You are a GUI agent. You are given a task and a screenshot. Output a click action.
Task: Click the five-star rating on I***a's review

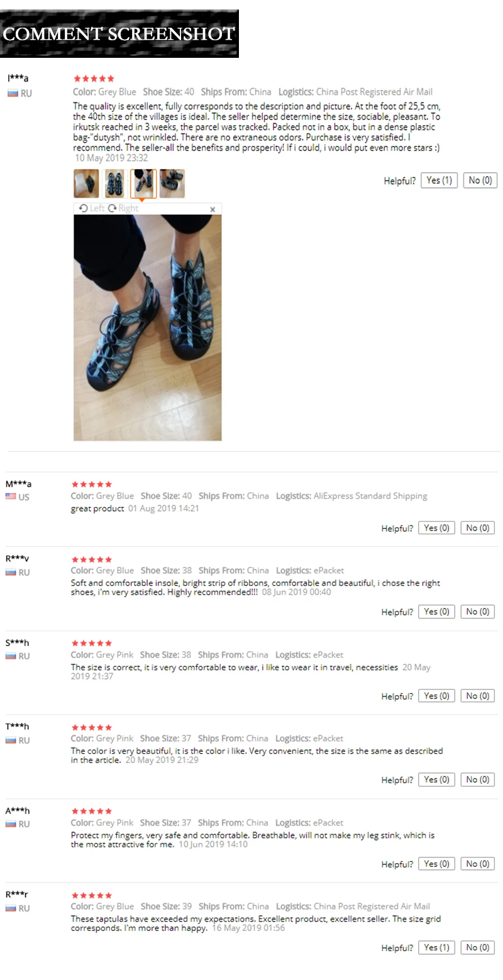click(x=94, y=79)
